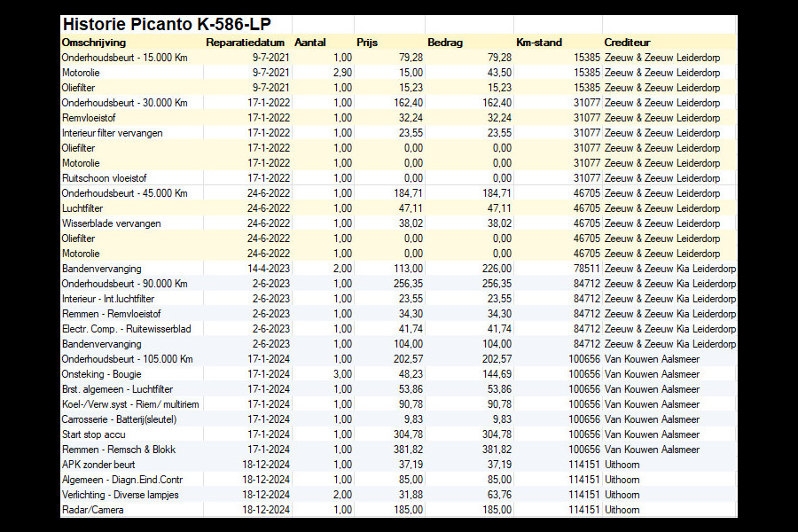Click the Km-stand column header
798x532 pixels.
pyautogui.click(x=539, y=43)
